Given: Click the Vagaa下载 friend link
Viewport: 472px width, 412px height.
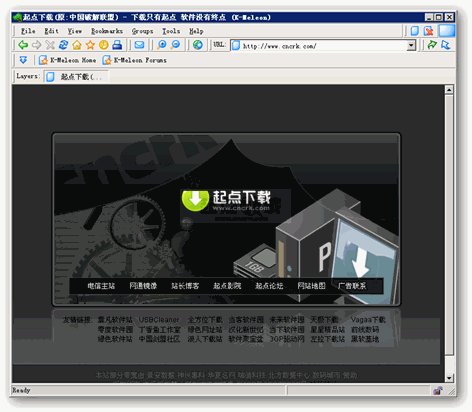Looking at the screenshot, I should coord(368,320).
